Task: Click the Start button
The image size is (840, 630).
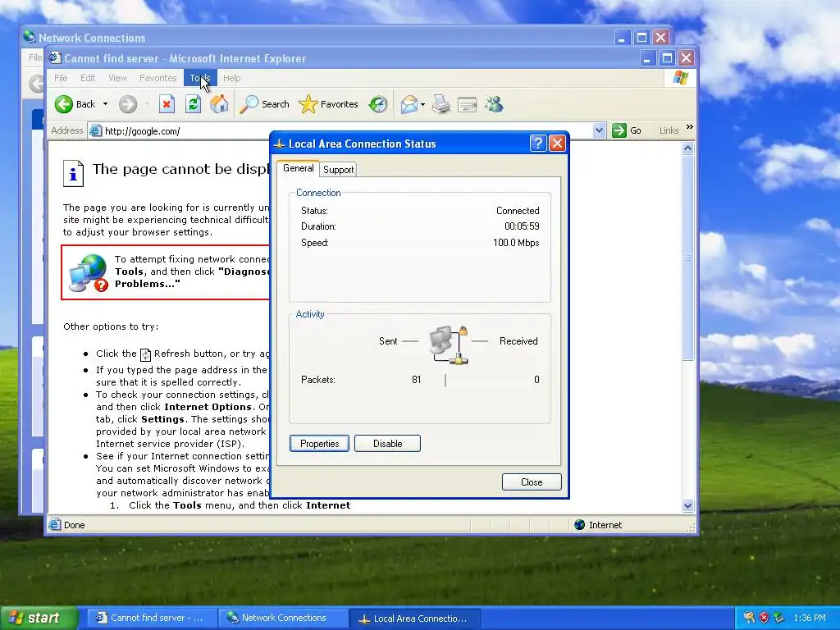Action: click(x=39, y=618)
